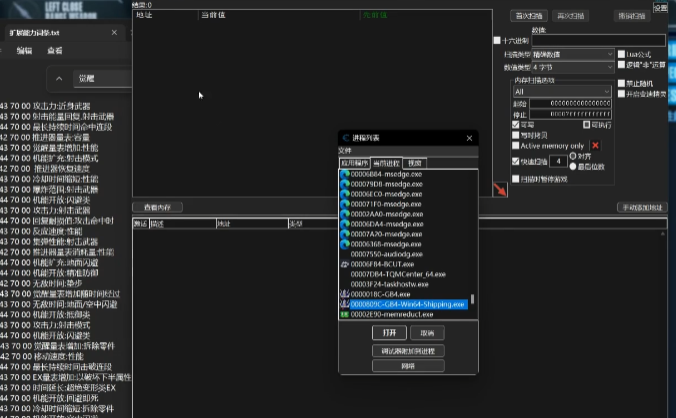Viewport: 676px width, 418px height.
Task: Toggle the hexadecimal (十六进制) checkbox
Action: click(x=499, y=40)
